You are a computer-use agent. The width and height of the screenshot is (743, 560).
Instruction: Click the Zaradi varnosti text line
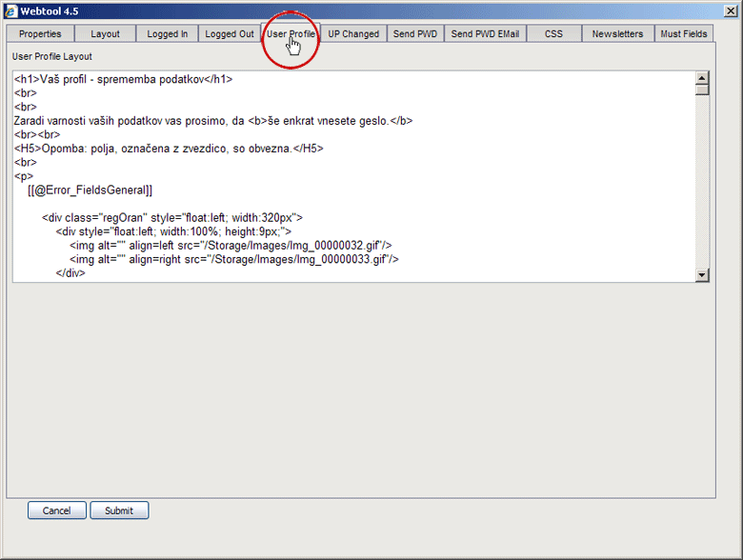213,121
